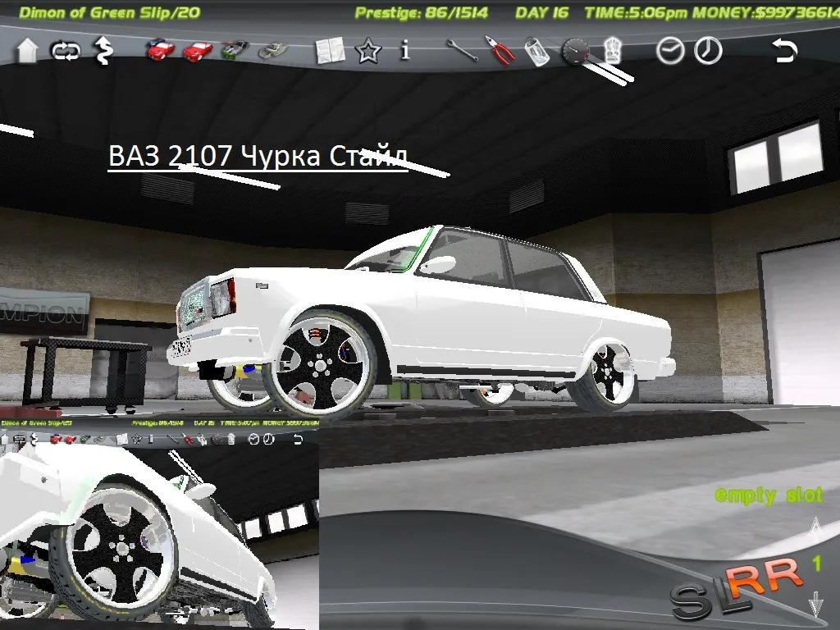Select the second red car icon
This screenshot has width=840, height=630.
tap(198, 52)
